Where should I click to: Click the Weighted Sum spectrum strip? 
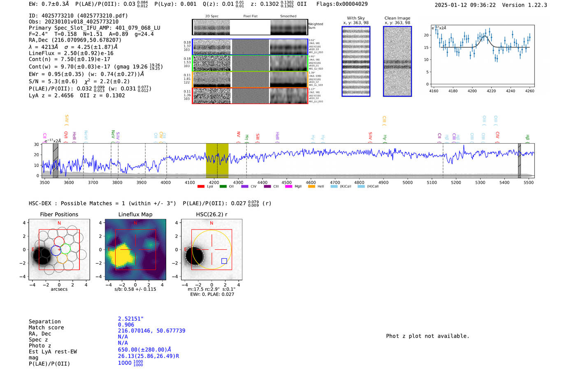pyautogui.click(x=250, y=27)
